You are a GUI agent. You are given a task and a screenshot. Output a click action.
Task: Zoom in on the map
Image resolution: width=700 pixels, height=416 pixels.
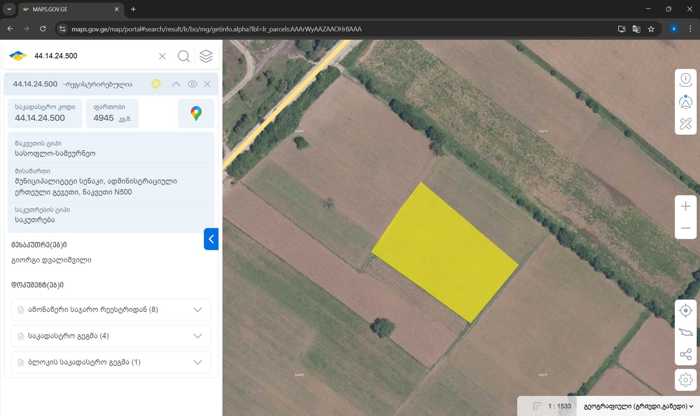tap(685, 205)
